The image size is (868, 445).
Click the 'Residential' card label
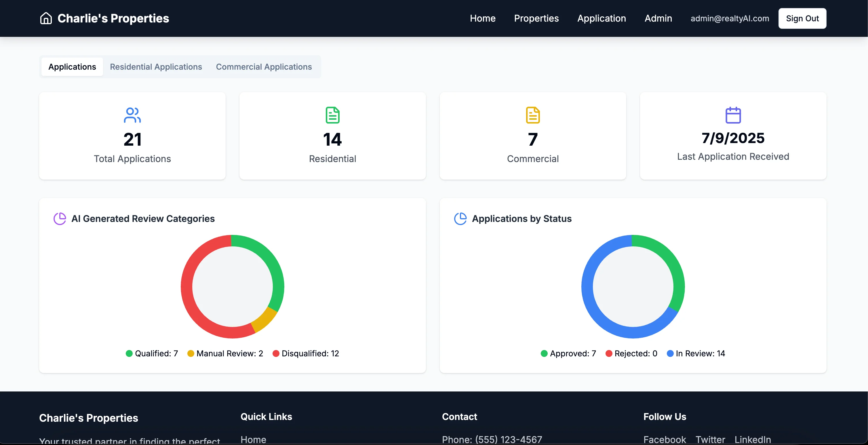(333, 159)
